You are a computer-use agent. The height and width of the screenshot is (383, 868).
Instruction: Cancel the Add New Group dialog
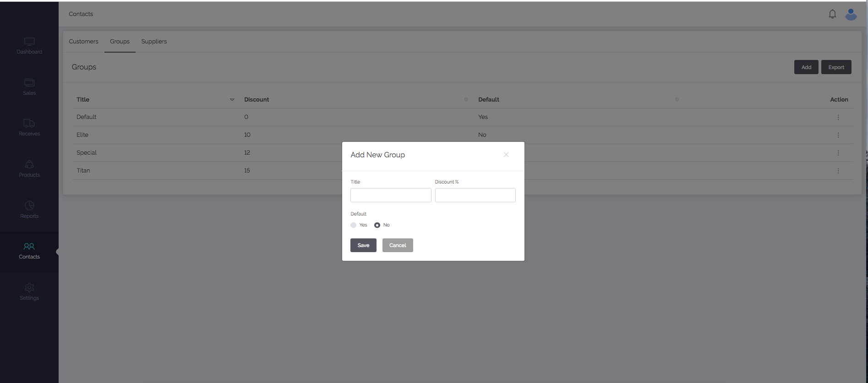click(398, 245)
